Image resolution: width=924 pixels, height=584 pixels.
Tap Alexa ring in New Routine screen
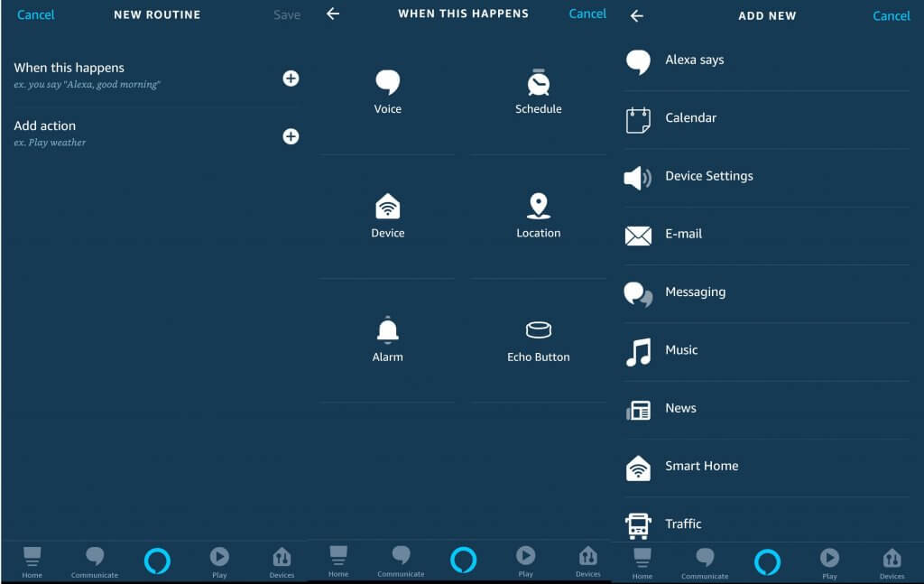coord(157,561)
